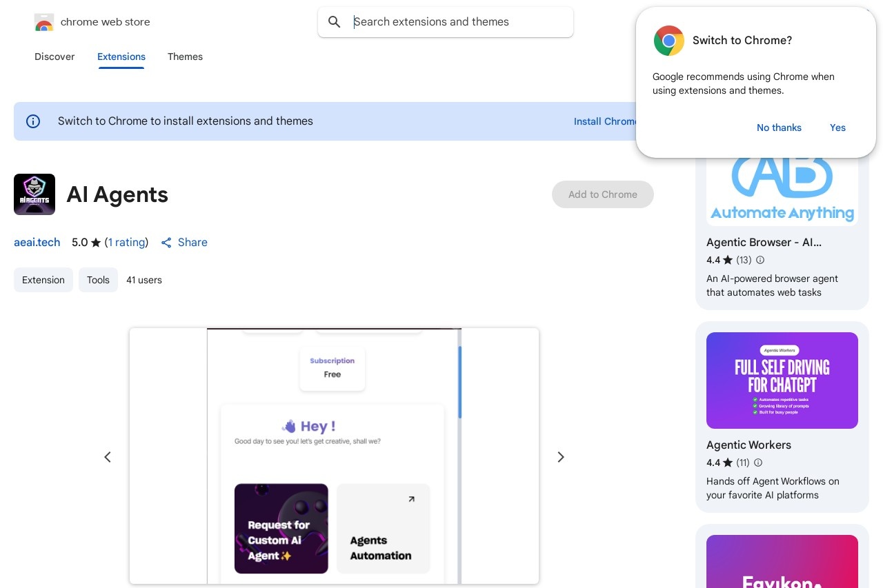
Task: Click the Tools category chip
Action: coord(98,280)
